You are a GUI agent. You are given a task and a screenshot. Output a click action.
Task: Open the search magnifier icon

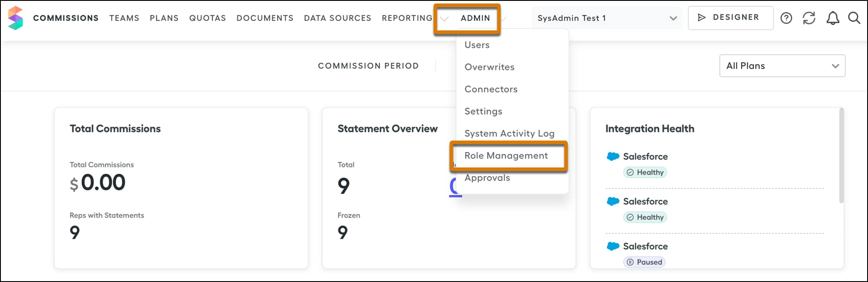tap(854, 18)
